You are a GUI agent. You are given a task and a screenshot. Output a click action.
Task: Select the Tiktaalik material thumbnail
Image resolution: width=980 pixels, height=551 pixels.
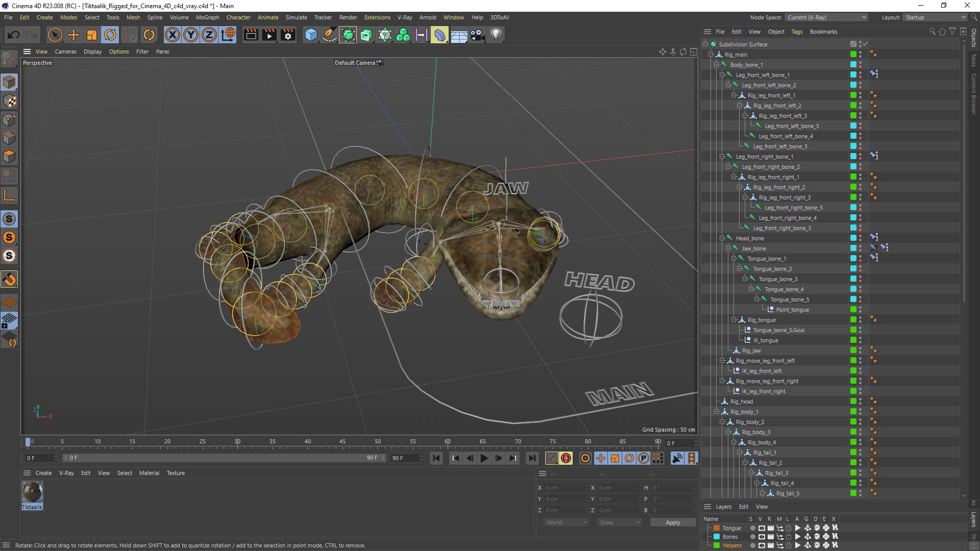pyautogui.click(x=32, y=493)
